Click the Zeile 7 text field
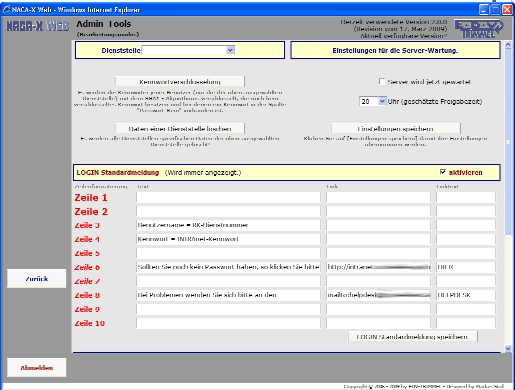The image size is (515, 390). click(228, 281)
